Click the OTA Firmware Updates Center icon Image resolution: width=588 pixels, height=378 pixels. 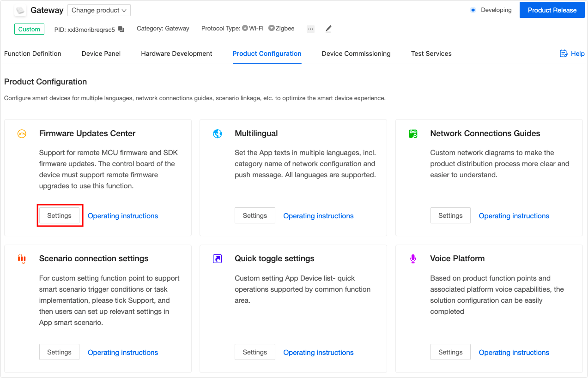[22, 133]
